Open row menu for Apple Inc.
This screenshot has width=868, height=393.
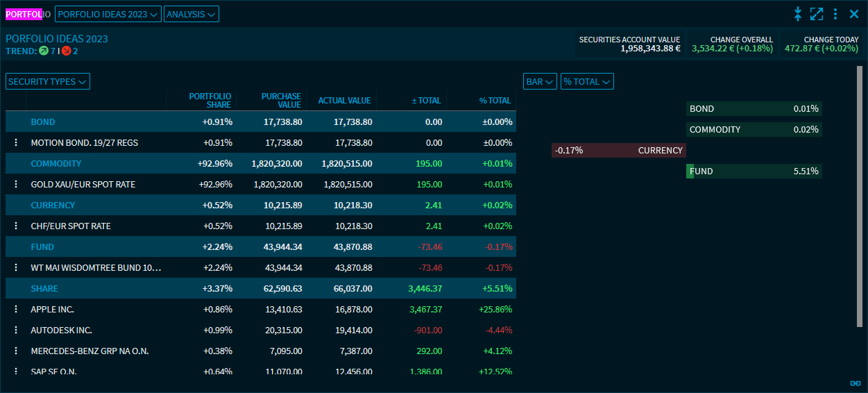click(15, 309)
